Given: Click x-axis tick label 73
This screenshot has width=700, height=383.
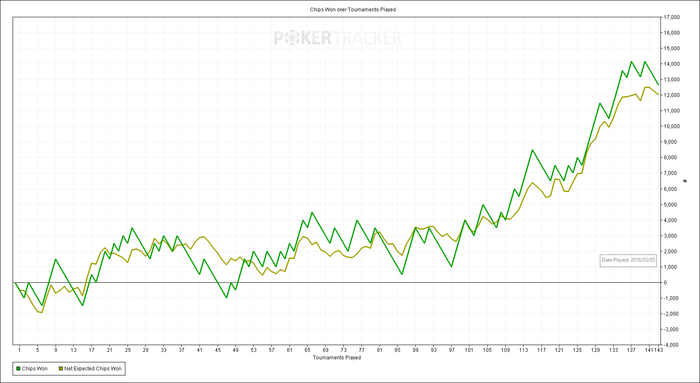Looking at the screenshot, I should pos(344,350).
